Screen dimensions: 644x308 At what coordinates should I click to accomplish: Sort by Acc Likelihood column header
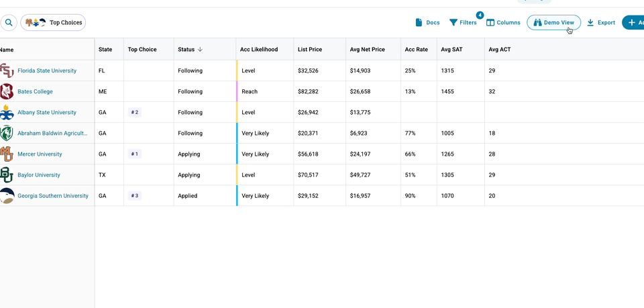click(259, 49)
